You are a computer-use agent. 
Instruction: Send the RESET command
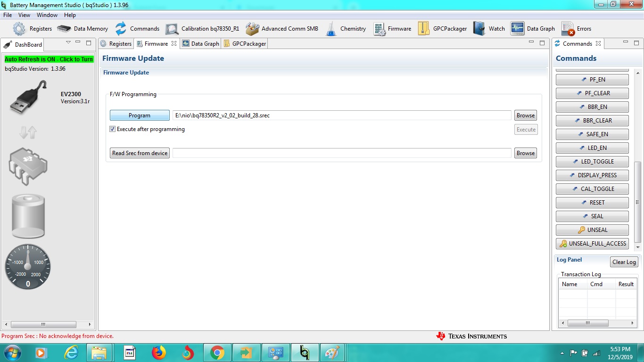(592, 203)
